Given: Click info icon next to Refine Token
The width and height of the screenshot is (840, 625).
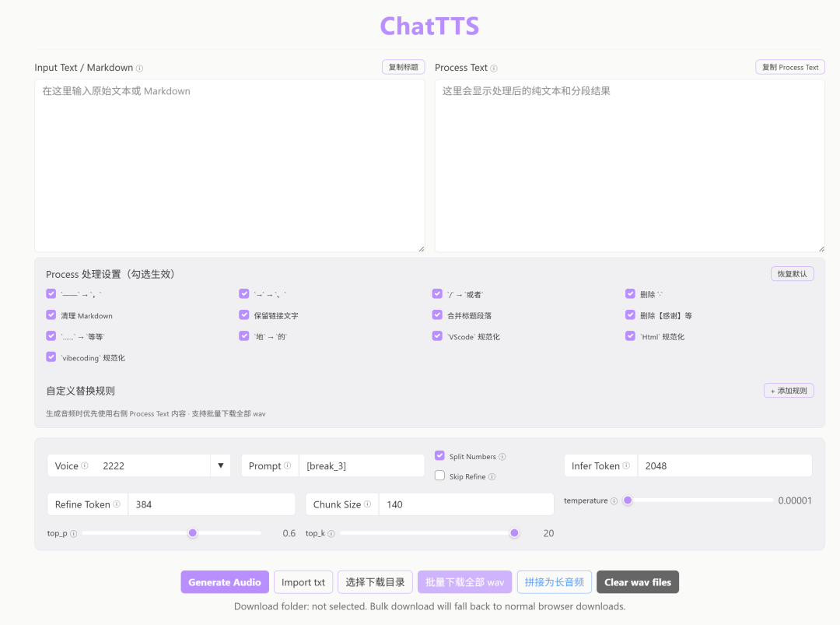Looking at the screenshot, I should [117, 504].
